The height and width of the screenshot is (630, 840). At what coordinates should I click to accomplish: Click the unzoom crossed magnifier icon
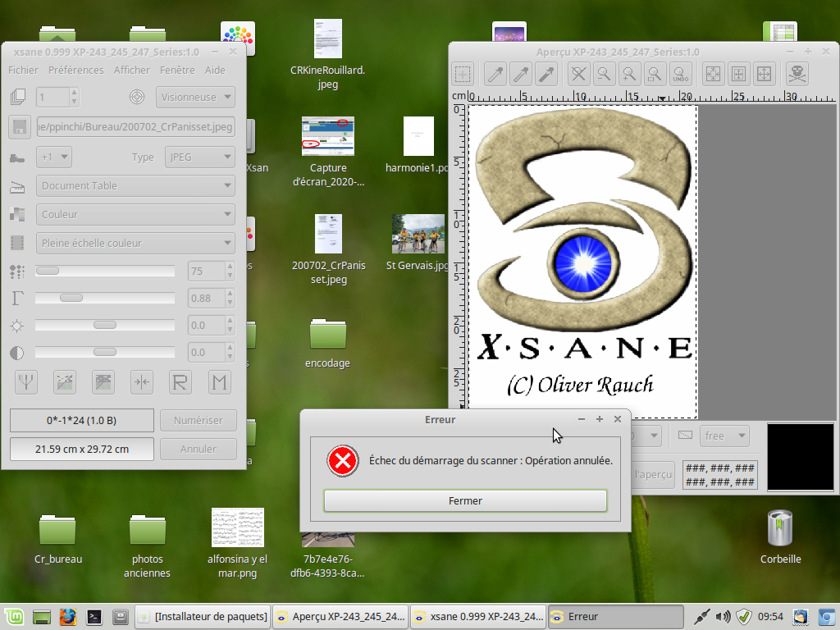[579, 75]
